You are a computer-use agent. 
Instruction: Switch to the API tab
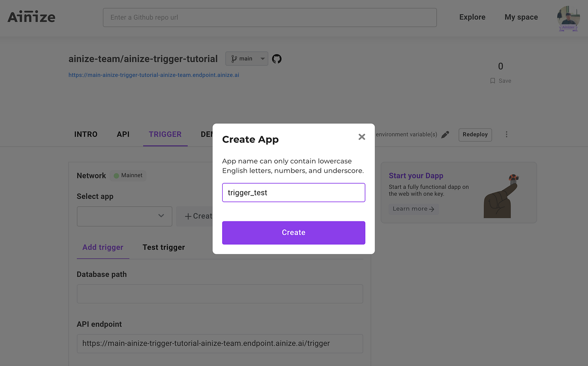pos(123,134)
